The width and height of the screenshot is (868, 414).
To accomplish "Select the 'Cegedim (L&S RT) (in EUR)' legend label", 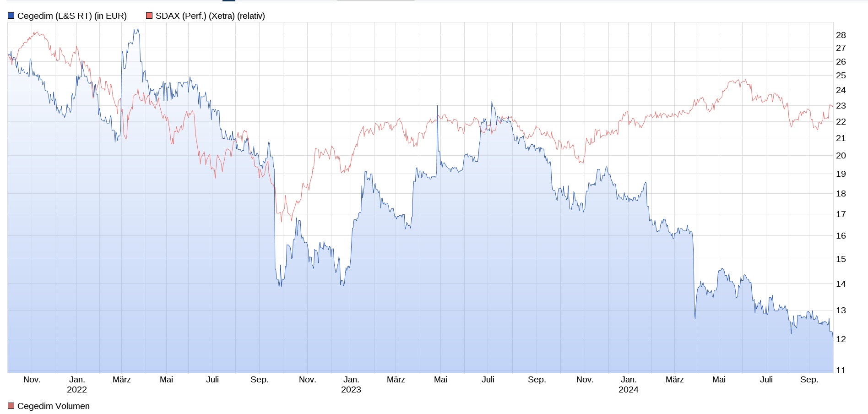I will point(72,16).
